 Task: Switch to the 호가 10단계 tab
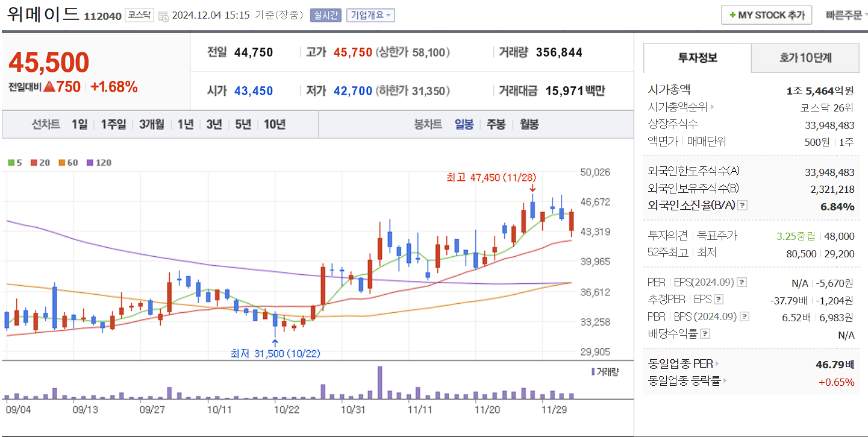pyautogui.click(x=805, y=58)
